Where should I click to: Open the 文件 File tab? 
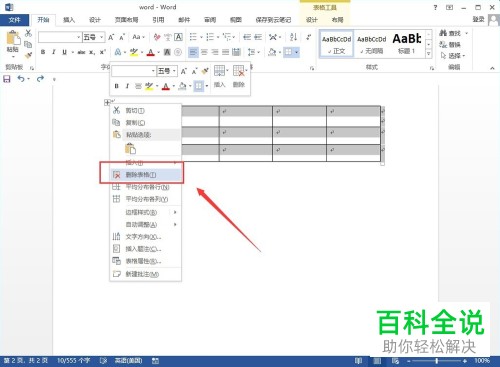tap(15, 20)
